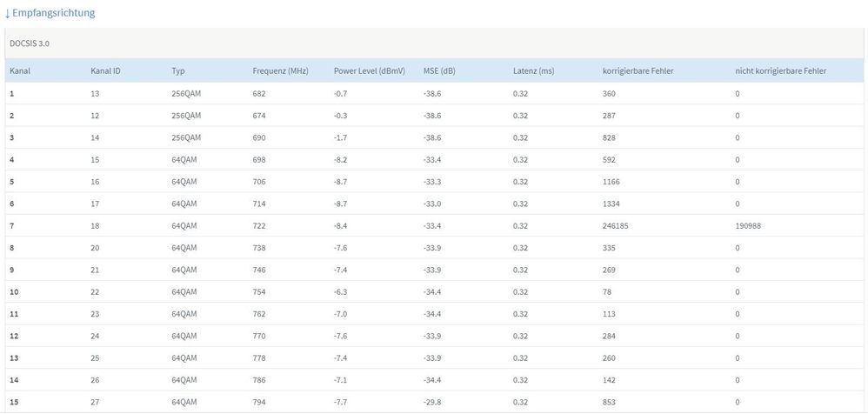The width and height of the screenshot is (868, 414).
Task: Click the nicht korrigierbare Fehler header
Action: [780, 70]
